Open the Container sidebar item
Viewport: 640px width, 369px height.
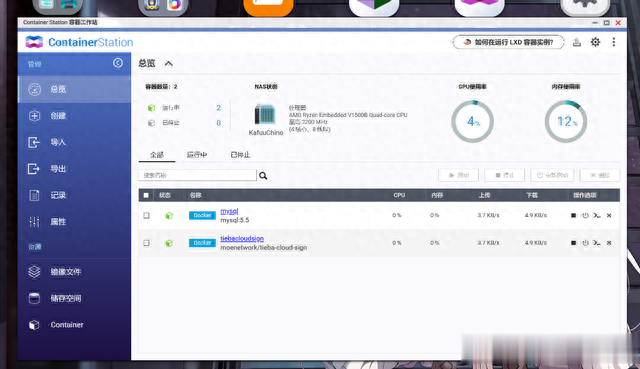[74, 325]
